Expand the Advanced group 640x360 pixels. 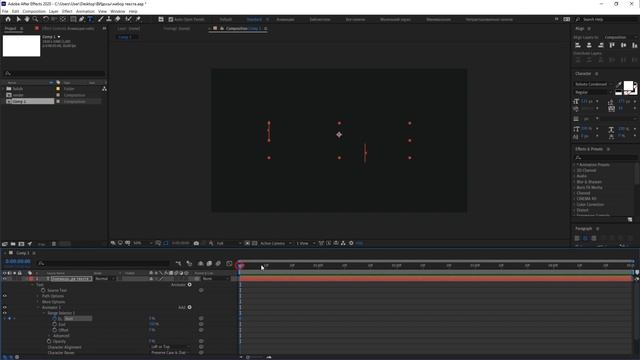pyautogui.click(x=50, y=336)
